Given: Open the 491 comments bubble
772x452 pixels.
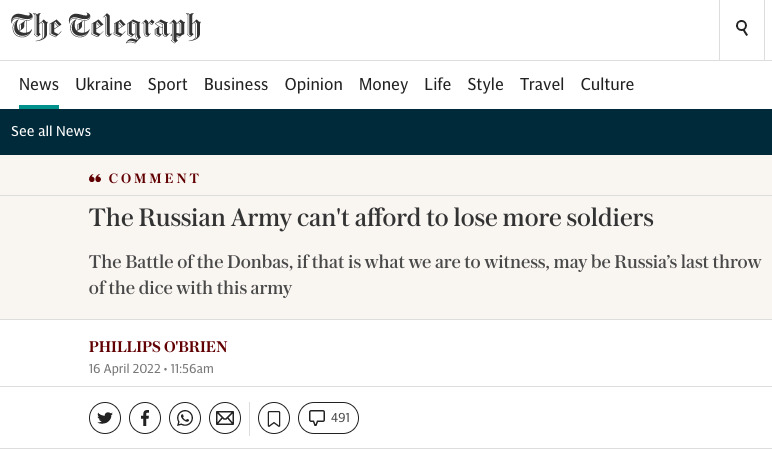Looking at the screenshot, I should (328, 418).
